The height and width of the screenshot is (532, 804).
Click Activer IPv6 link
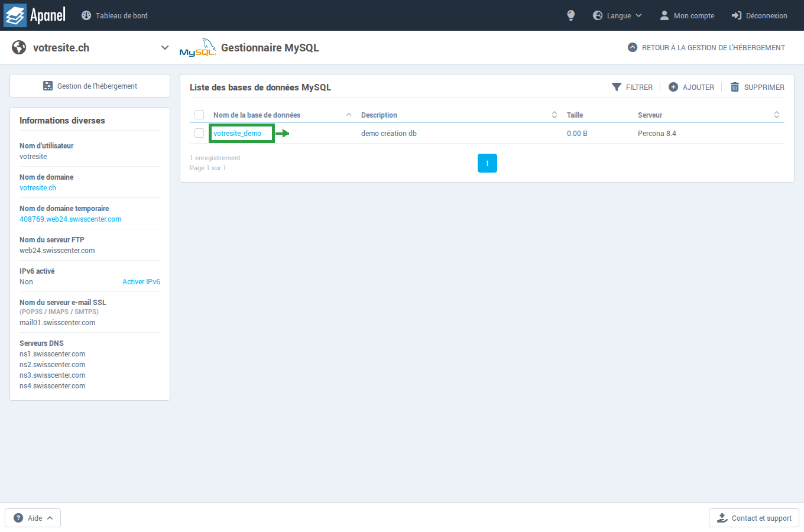[x=141, y=281]
